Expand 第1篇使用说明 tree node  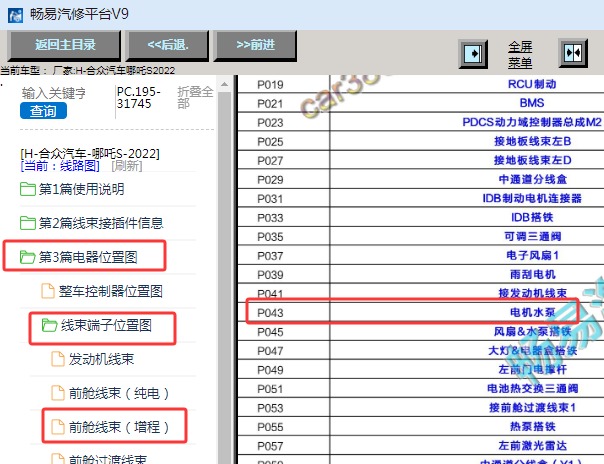pos(81,189)
